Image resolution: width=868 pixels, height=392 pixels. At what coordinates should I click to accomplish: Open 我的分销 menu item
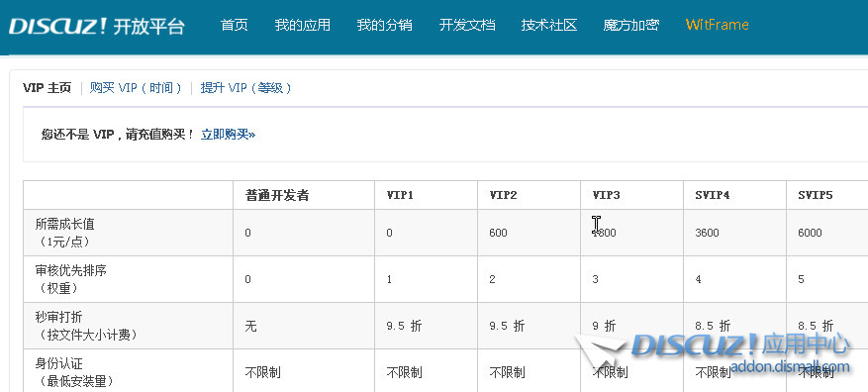pyautogui.click(x=384, y=25)
